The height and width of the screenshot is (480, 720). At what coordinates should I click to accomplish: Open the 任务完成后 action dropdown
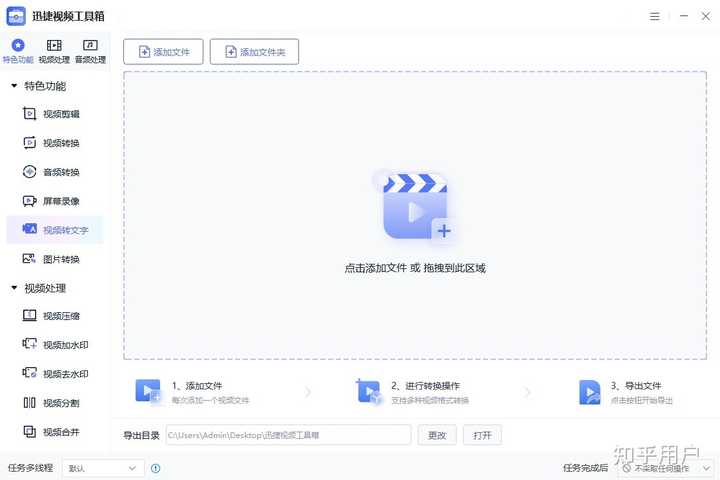pos(667,468)
